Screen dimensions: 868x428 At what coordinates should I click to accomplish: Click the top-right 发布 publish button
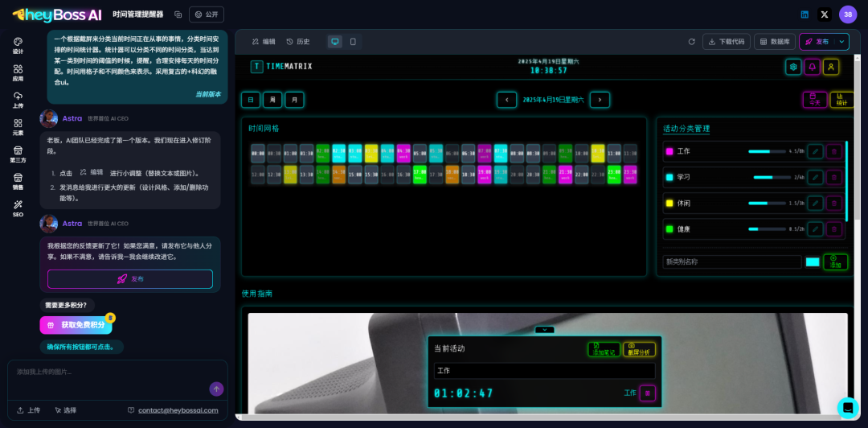[x=817, y=42]
